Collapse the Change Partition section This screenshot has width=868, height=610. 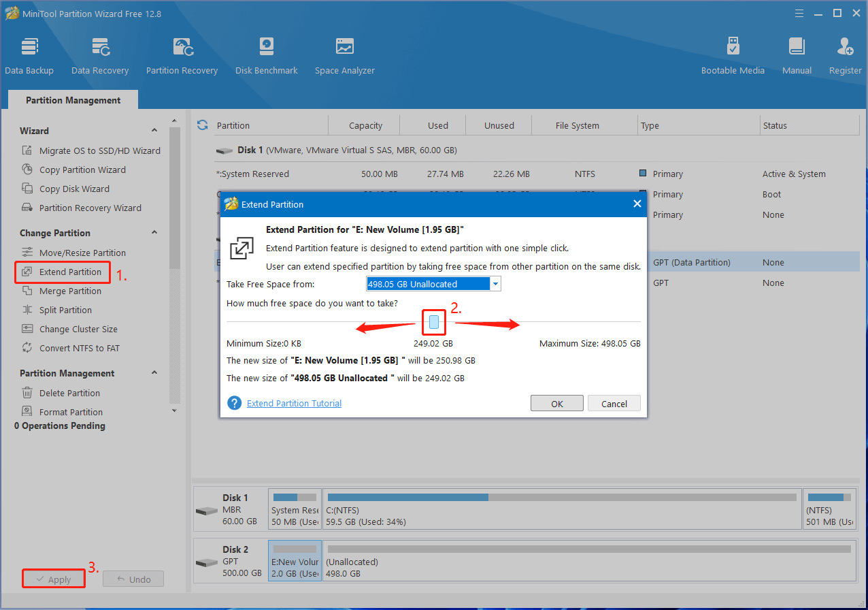154,233
